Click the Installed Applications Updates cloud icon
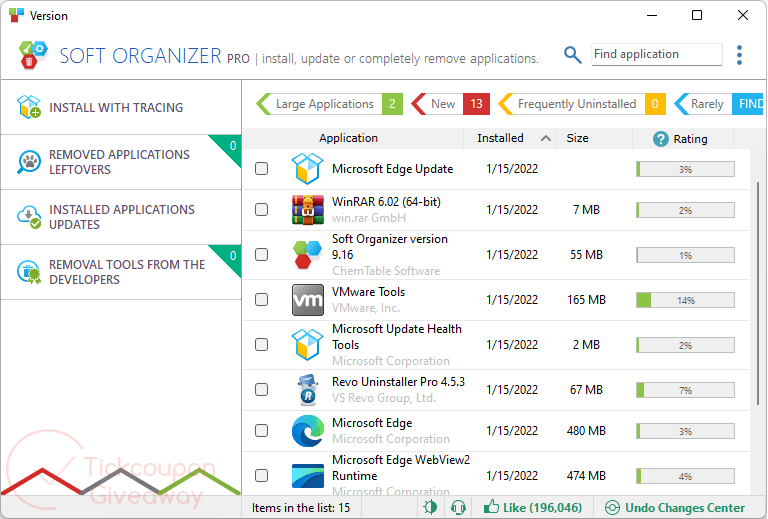 click(29, 217)
